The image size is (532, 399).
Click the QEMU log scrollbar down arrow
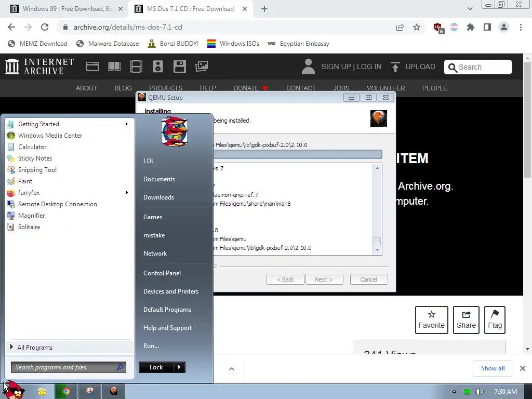(x=377, y=250)
